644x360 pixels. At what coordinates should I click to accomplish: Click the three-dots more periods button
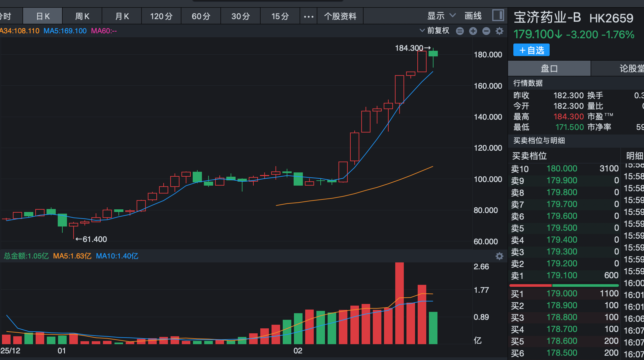pyautogui.click(x=308, y=16)
